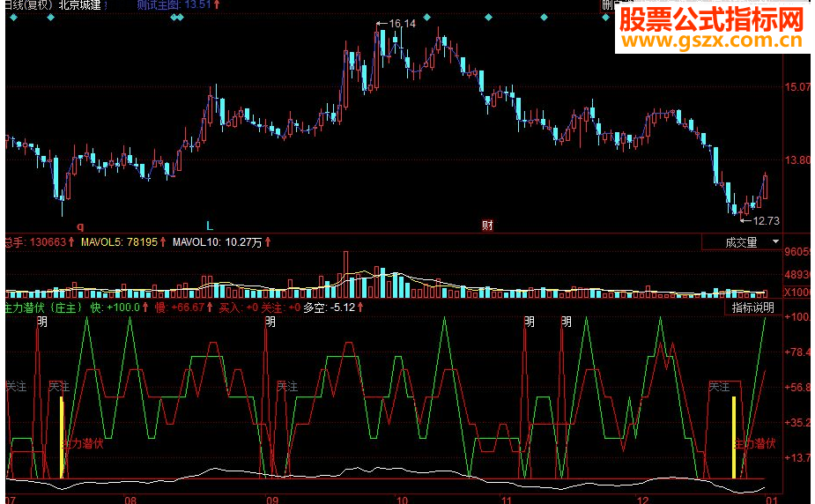Image resolution: width=815 pixels, height=504 pixels.
Task: Click the 关注 label above the January yellow bar
Action: coord(719,387)
